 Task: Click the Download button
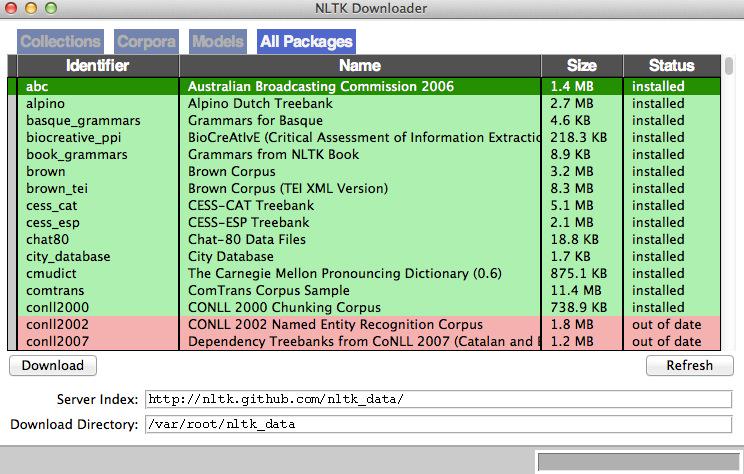53,365
